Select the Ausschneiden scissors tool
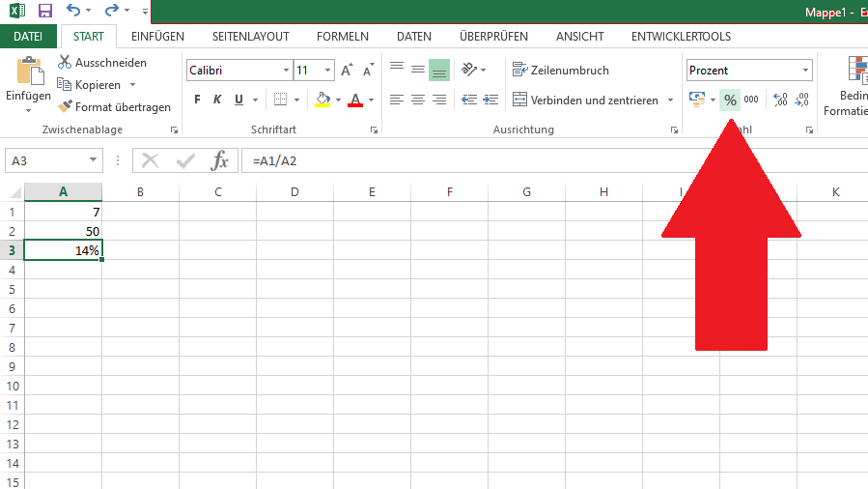Image resolution: width=868 pixels, height=489 pixels. pyautogui.click(x=101, y=63)
